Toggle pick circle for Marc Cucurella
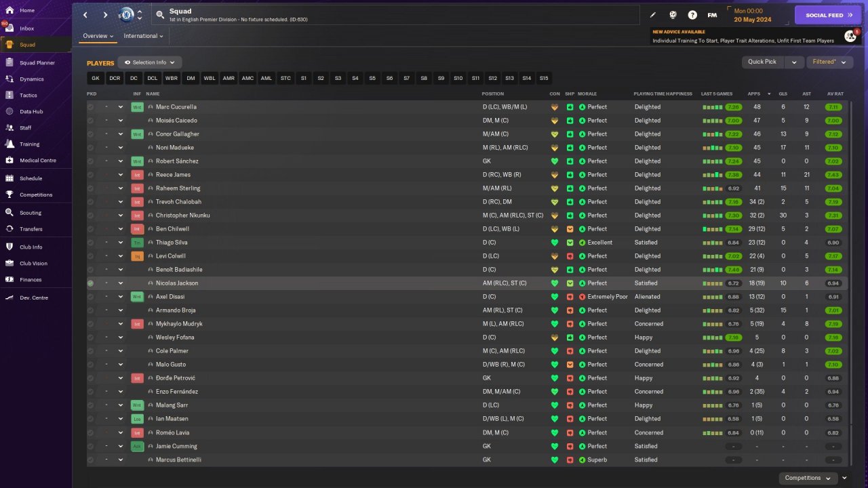868x488 pixels. (x=91, y=107)
